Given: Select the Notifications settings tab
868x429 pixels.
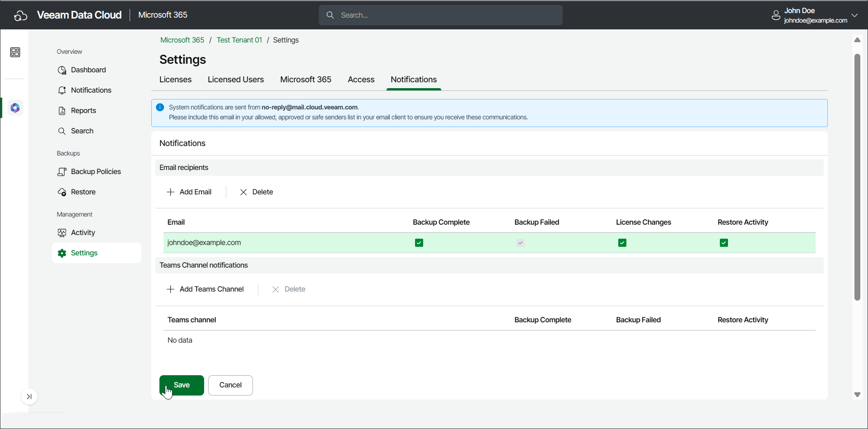Looking at the screenshot, I should point(414,80).
